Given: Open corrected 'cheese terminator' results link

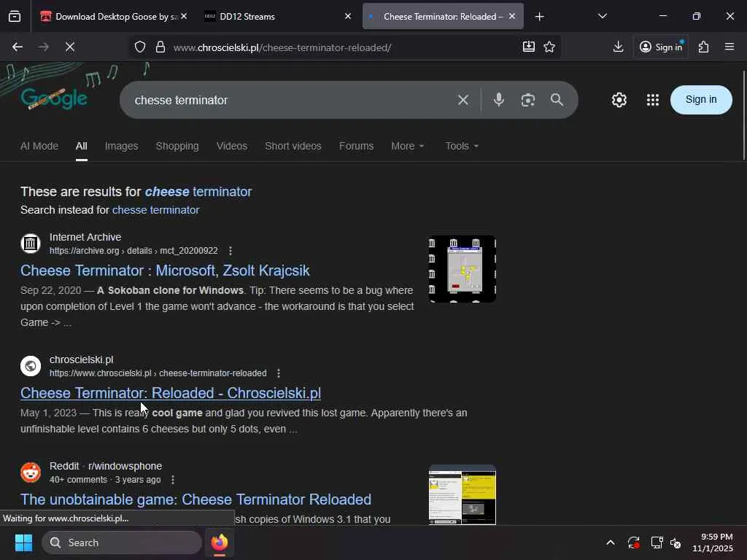Looking at the screenshot, I should click(198, 192).
